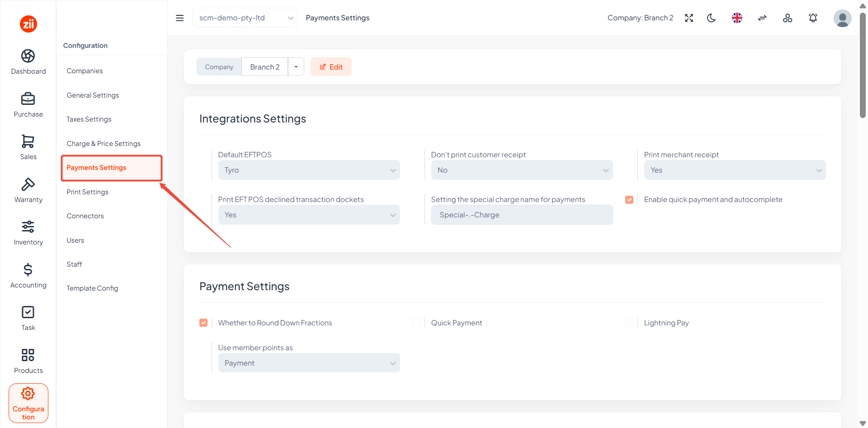The width and height of the screenshot is (868, 428).
Task: Expand the scm-demo-pty-ltd selector
Action: [245, 18]
